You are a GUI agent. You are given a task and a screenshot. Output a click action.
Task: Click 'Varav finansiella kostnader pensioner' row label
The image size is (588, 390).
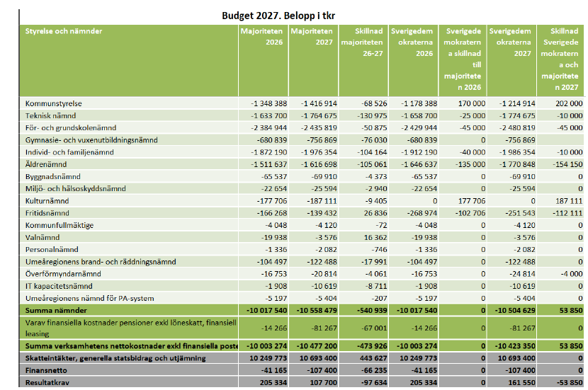click(131, 328)
